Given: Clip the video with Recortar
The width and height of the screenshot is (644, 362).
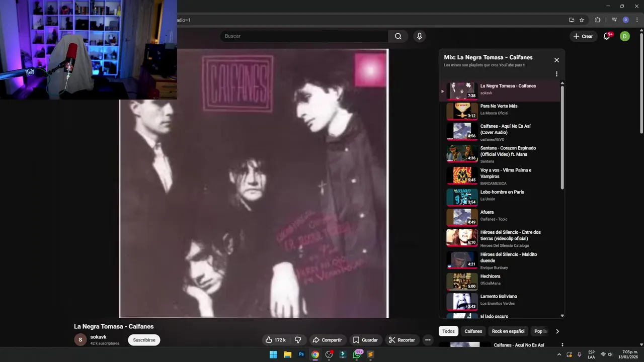Looking at the screenshot, I should tap(401, 340).
